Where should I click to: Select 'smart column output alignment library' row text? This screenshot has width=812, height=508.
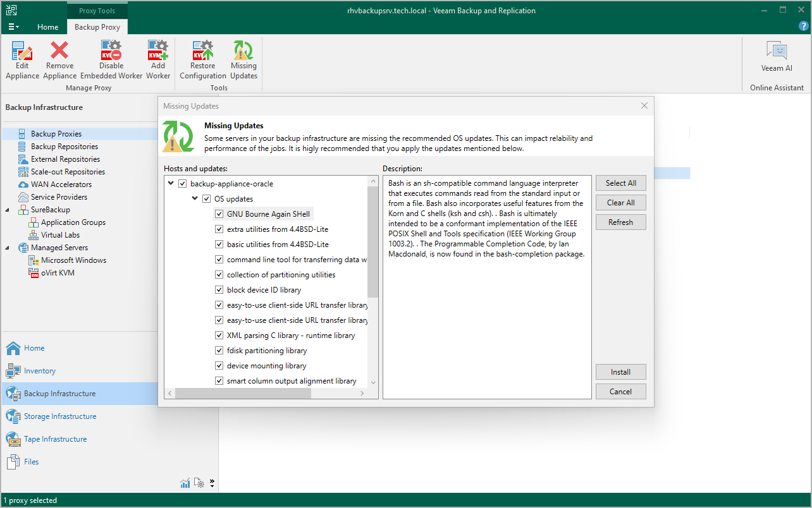click(x=292, y=381)
